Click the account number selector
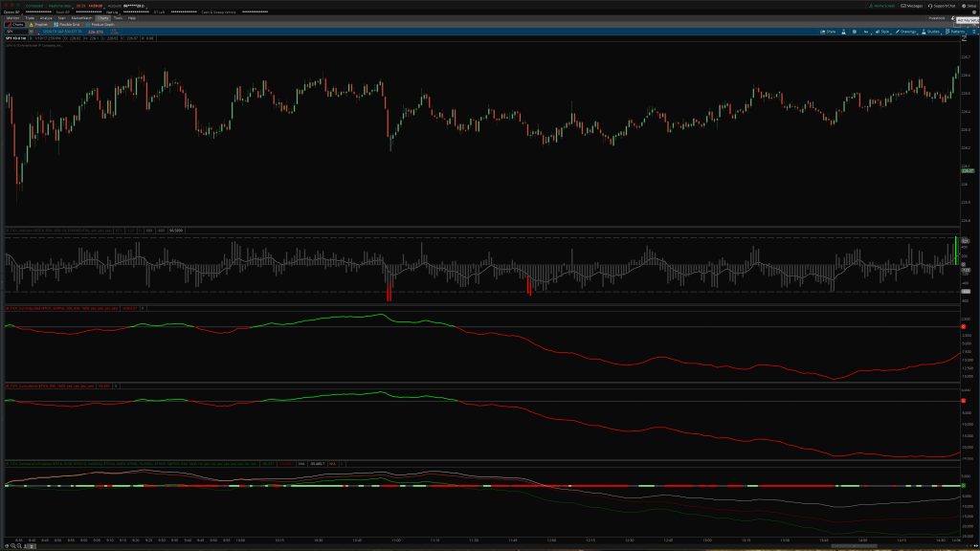Viewport: 980px width, 551px height. [134, 6]
